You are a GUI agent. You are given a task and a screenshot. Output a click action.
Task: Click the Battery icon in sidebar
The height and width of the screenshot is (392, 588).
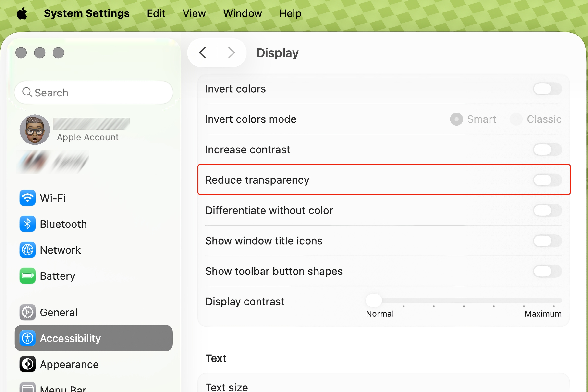pos(27,276)
